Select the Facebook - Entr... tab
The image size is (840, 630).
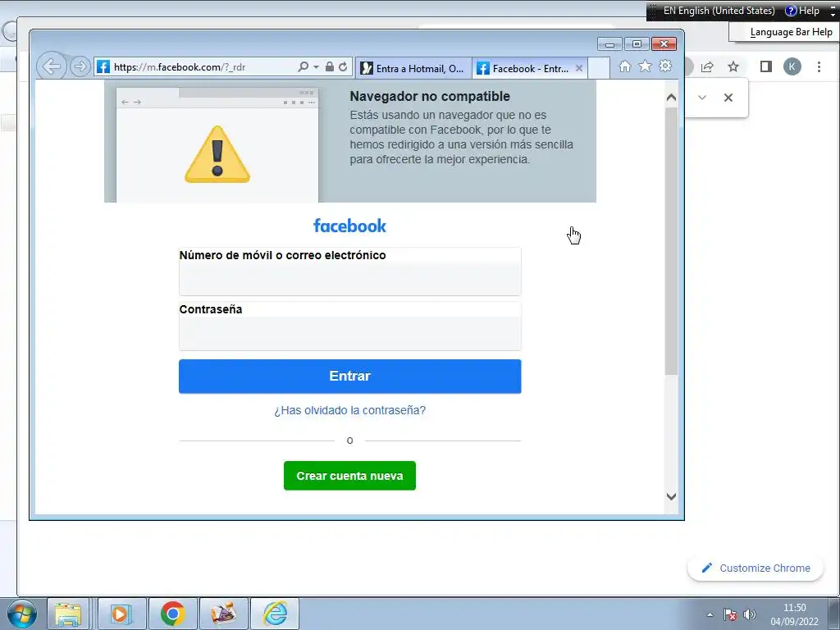[x=523, y=68]
